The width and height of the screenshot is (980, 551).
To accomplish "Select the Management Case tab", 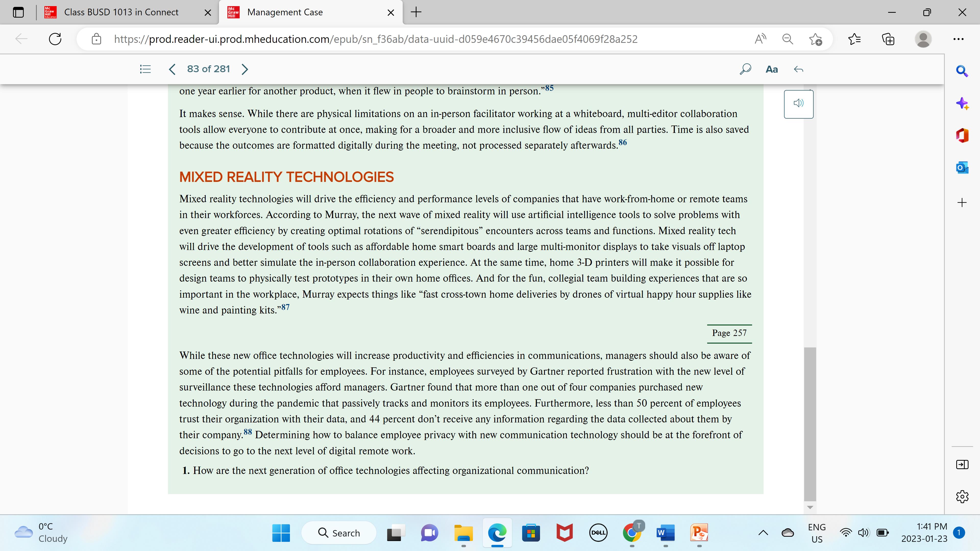I will pyautogui.click(x=285, y=12).
